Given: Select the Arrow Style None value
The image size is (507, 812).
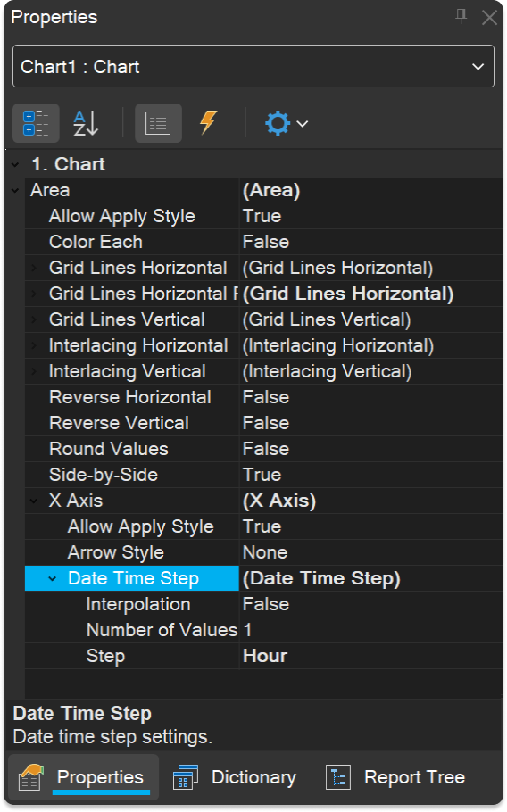Looking at the screenshot, I should coord(370,552).
